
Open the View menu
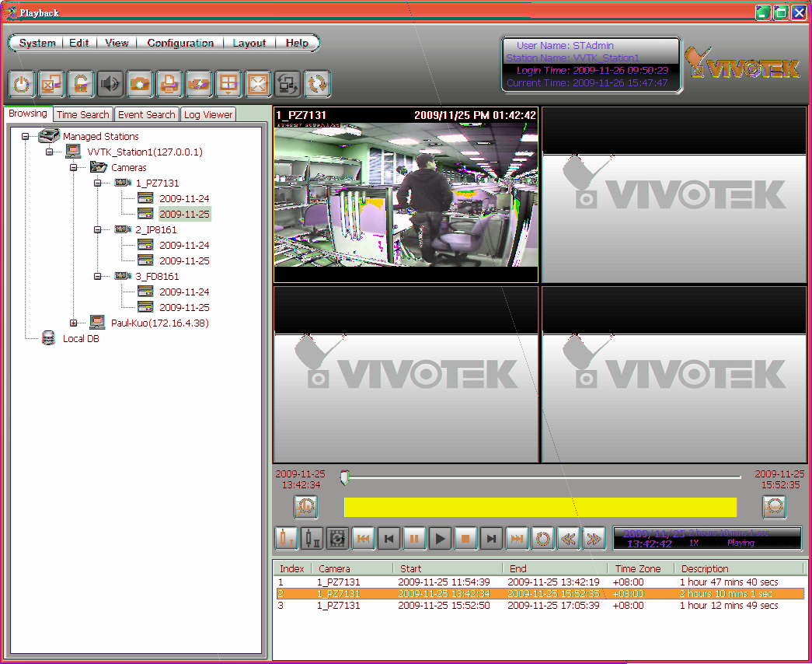117,43
